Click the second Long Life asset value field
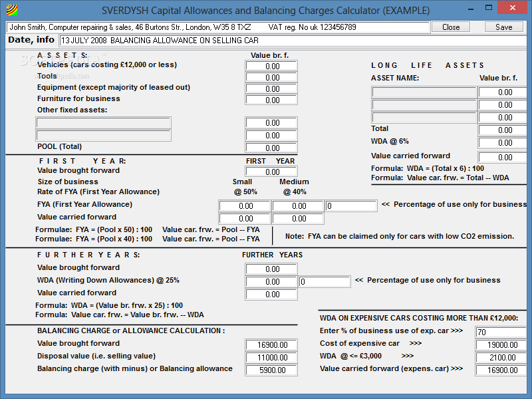532x399 pixels. 503,105
